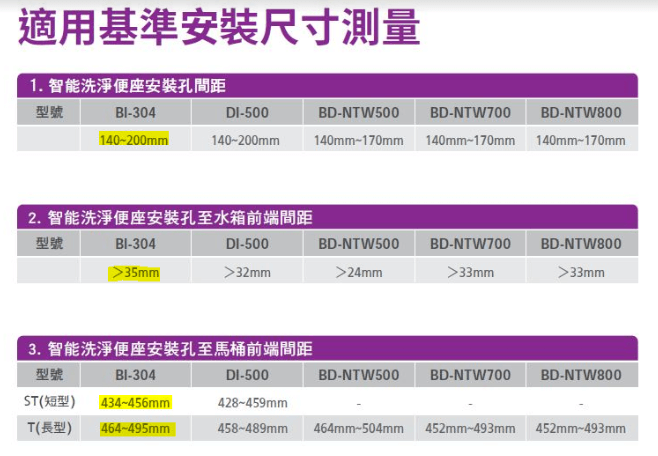The width and height of the screenshot is (658, 456).
Task: Click the T(長型) row label
Action: pyautogui.click(x=50, y=427)
